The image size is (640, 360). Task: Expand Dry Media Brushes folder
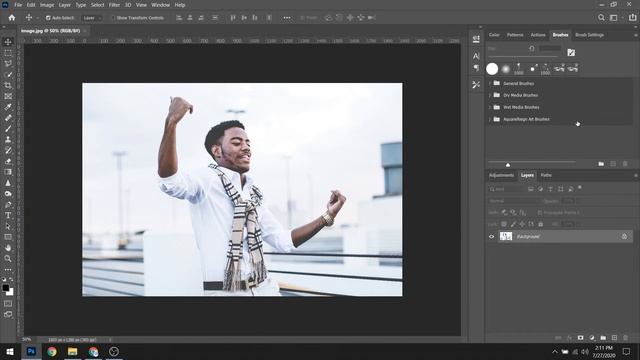pos(490,95)
